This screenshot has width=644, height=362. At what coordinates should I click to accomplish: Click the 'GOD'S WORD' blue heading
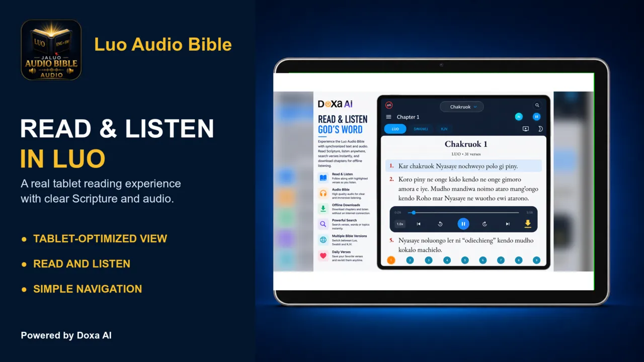(340, 130)
